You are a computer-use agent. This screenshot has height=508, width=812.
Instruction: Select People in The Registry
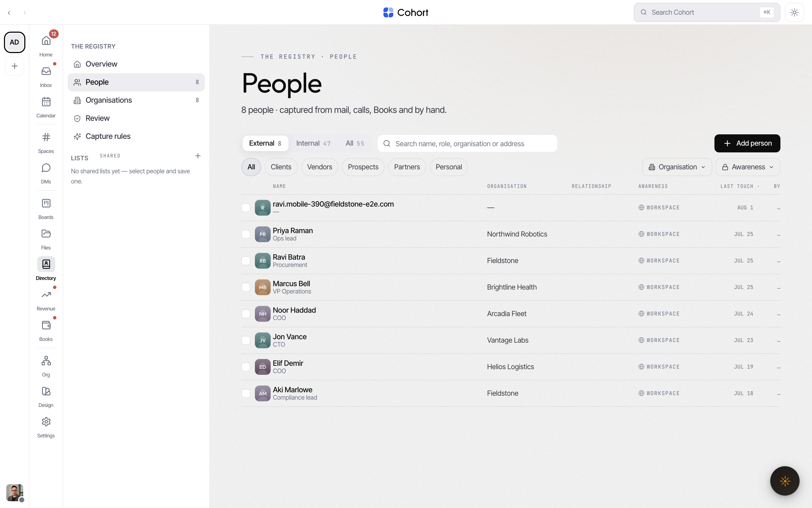[x=136, y=82]
